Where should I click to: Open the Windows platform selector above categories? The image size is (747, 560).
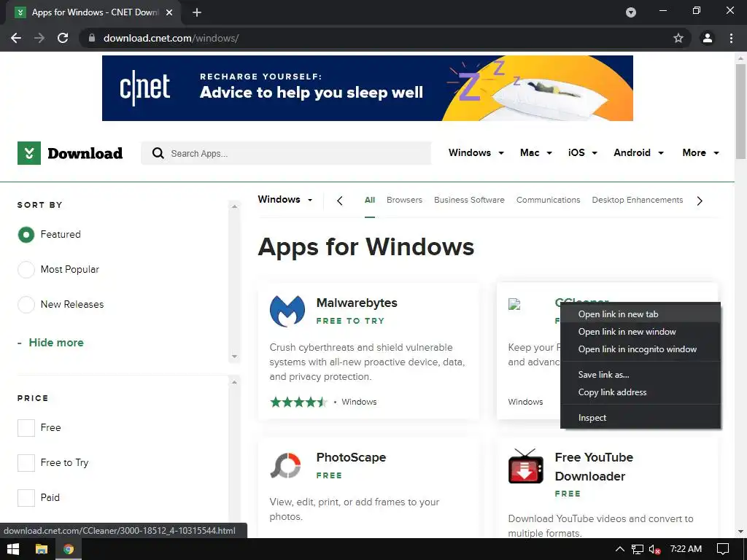[285, 200]
